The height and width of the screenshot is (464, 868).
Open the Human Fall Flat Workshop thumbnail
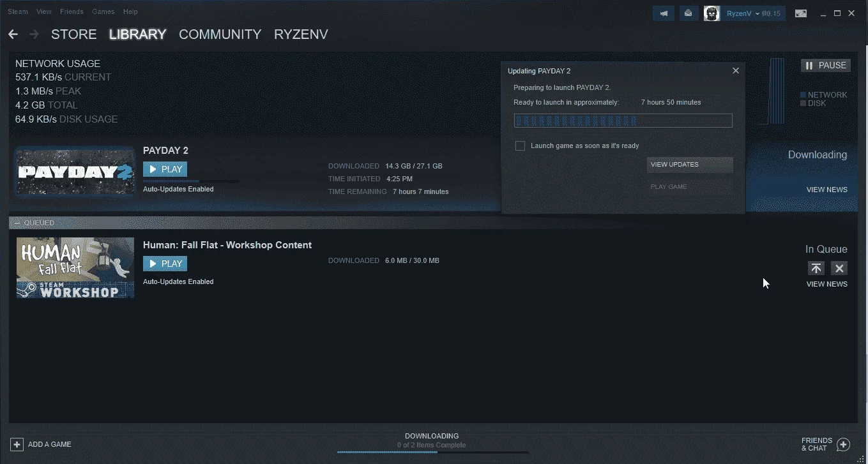75,268
